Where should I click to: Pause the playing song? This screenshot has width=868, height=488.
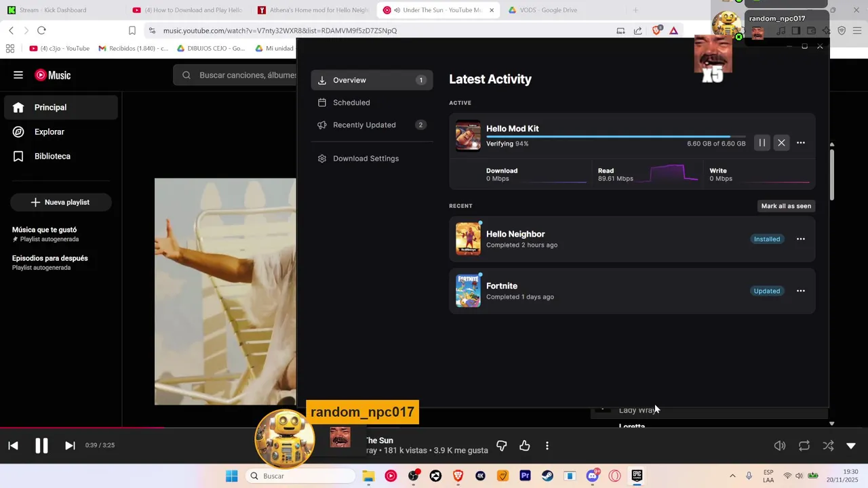pyautogui.click(x=41, y=445)
